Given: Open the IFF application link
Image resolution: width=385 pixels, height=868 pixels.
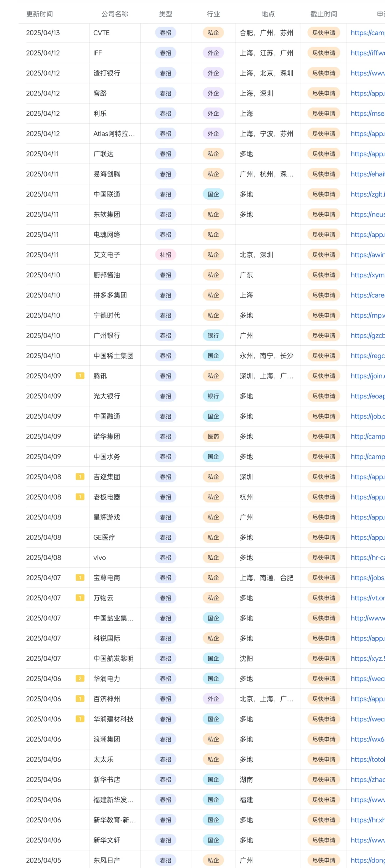Looking at the screenshot, I should [x=368, y=53].
